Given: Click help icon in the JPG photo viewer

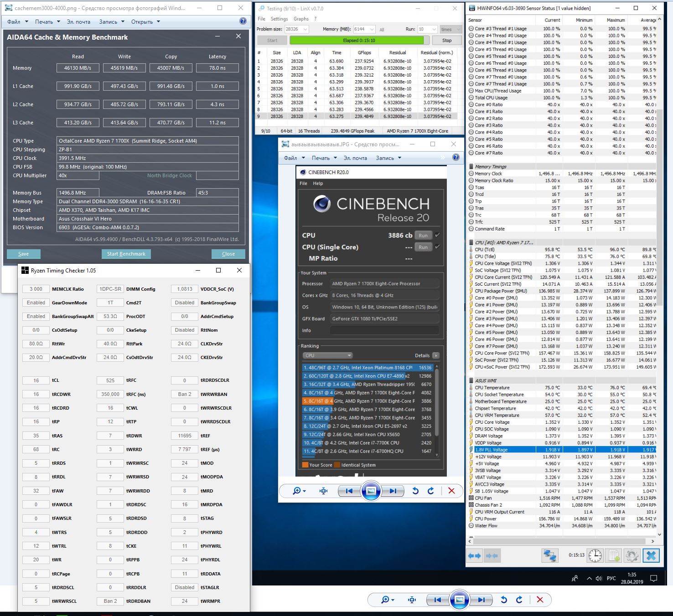Looking at the screenshot, I should 456,158.
